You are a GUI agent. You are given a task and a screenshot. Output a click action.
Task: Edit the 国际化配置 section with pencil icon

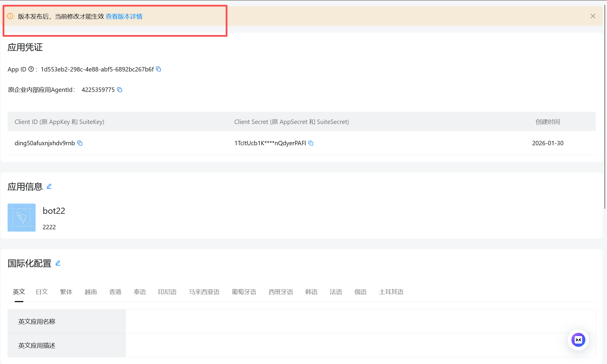pos(58,263)
